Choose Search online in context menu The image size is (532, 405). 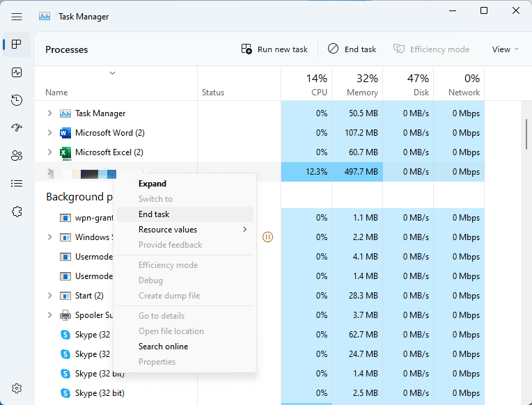185,347
